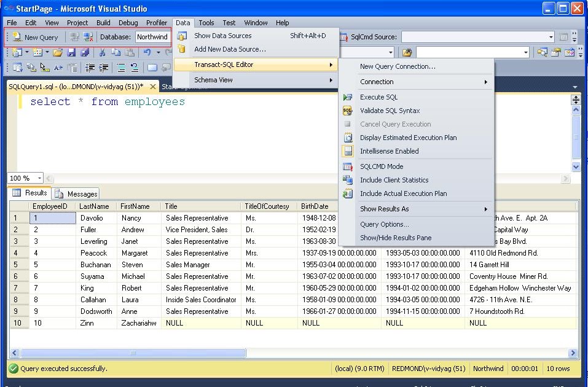The image size is (588, 387).
Task: Copy selection with the Copy icon
Action: [x=116, y=53]
